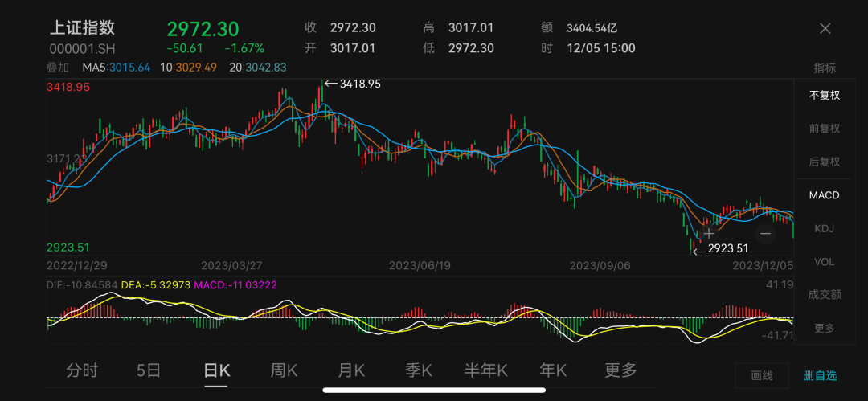Select the 月K monthly candlestick tab
Viewport: 868px width, 401px height.
click(351, 370)
